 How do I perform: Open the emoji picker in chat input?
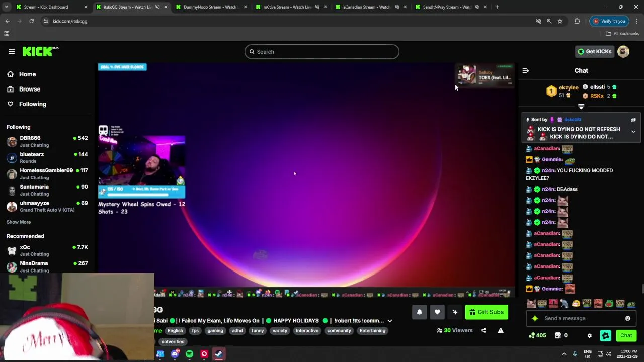(x=628, y=318)
